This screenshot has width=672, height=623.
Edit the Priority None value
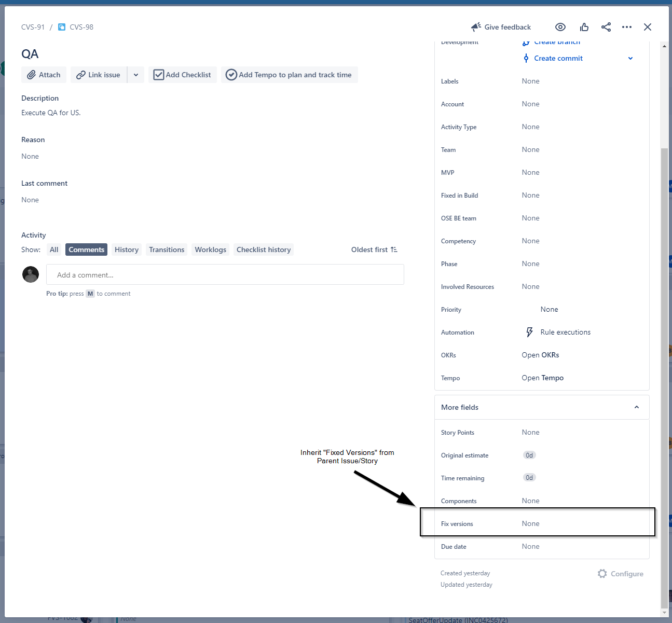[549, 309]
